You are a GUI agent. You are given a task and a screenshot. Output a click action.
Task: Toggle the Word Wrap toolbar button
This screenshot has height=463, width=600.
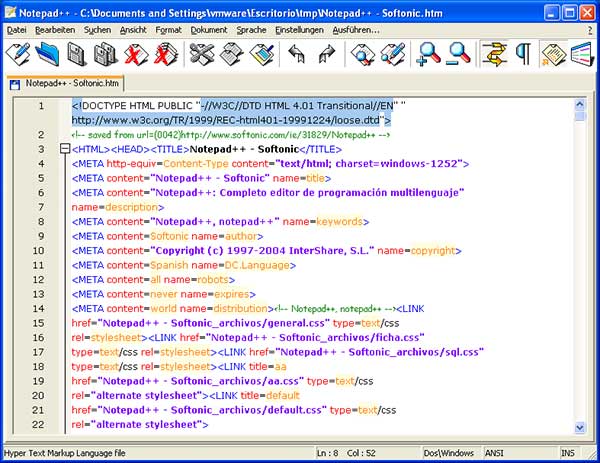coord(494,54)
